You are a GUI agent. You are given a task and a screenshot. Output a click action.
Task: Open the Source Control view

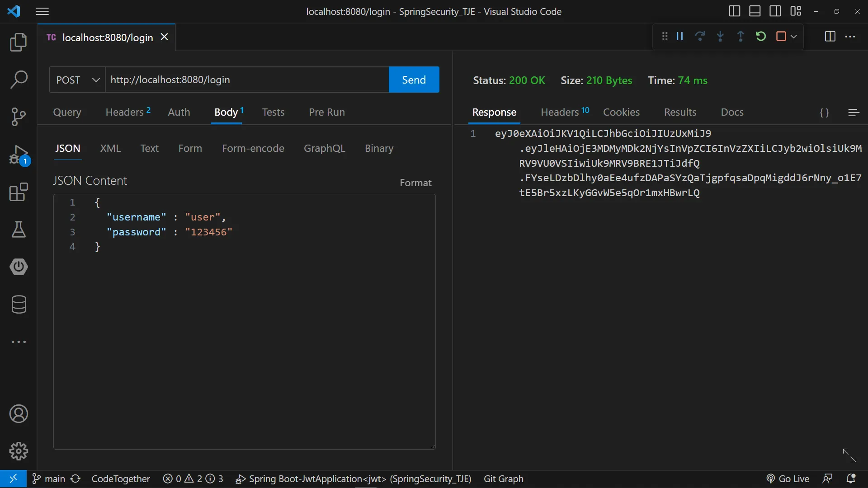click(x=19, y=117)
